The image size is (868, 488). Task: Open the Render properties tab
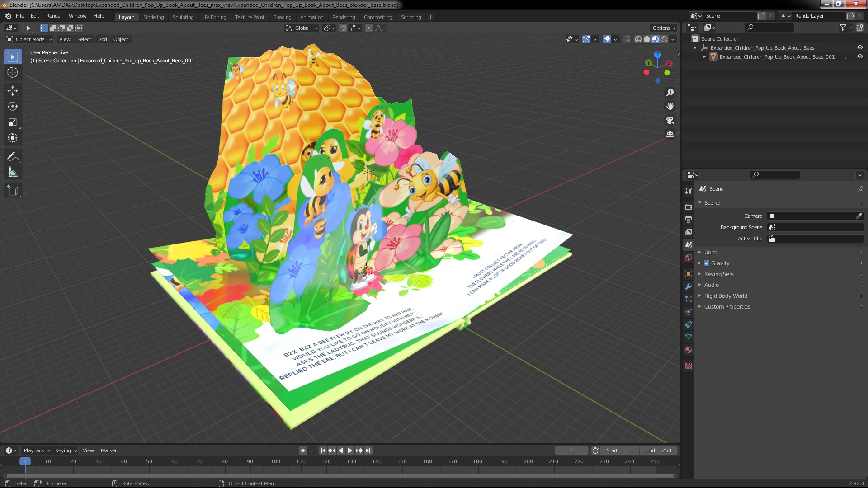point(689,206)
